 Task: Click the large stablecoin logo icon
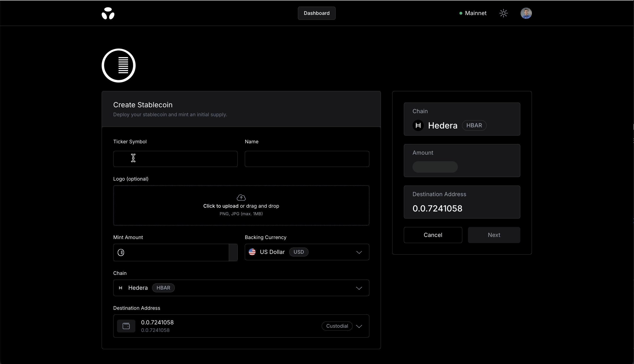pos(119,66)
